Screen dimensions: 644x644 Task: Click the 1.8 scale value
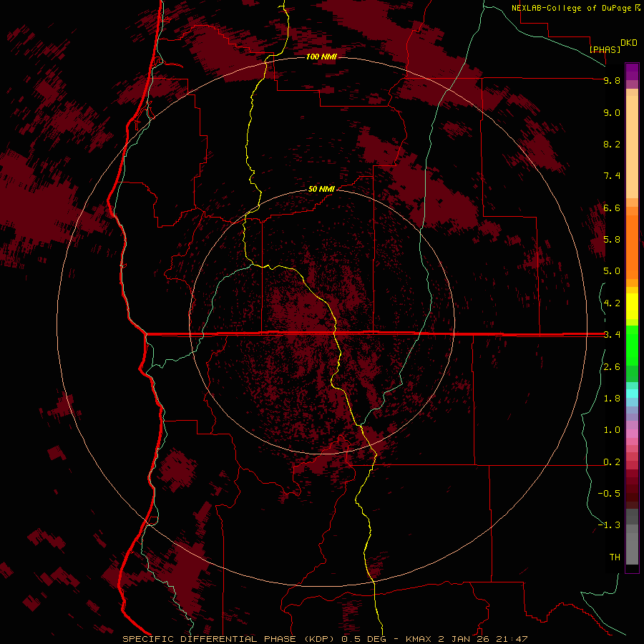(x=612, y=399)
